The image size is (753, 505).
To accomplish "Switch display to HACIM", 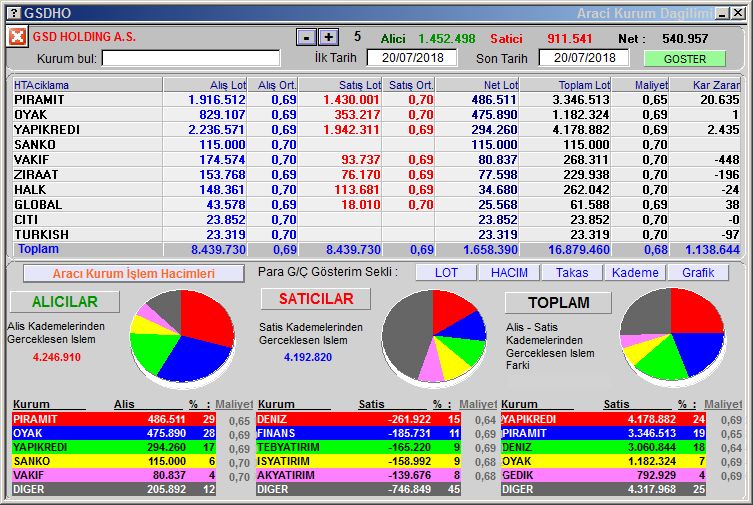I will pyautogui.click(x=509, y=273).
